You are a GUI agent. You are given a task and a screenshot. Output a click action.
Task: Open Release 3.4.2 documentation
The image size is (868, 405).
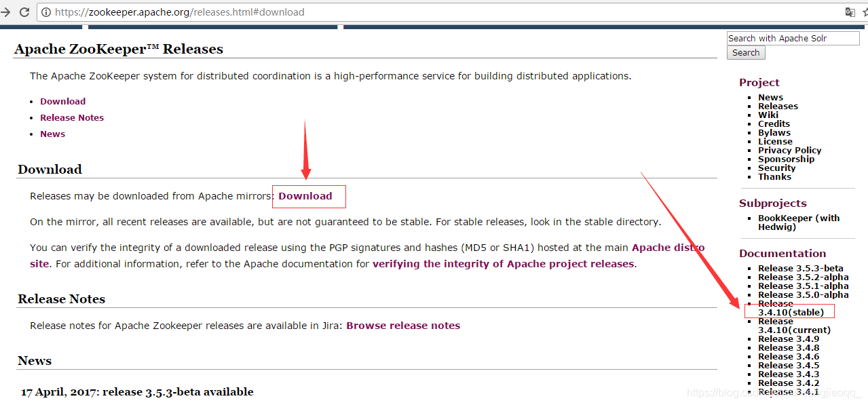pyautogui.click(x=789, y=383)
